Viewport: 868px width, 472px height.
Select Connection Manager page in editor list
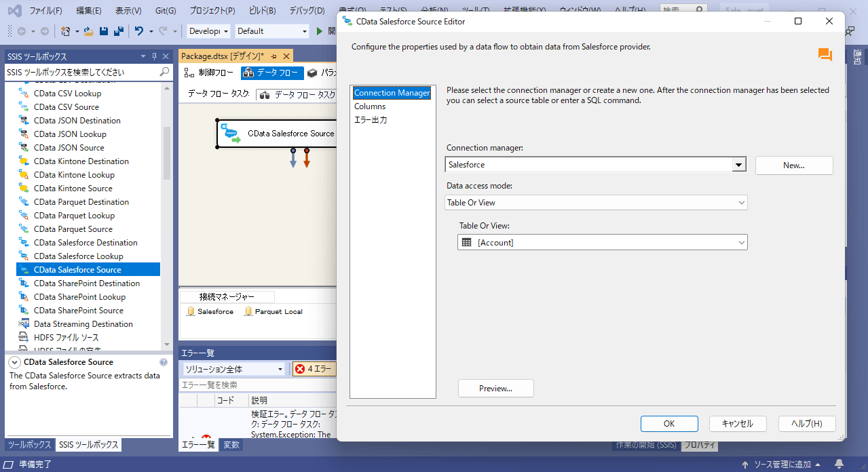click(x=392, y=93)
